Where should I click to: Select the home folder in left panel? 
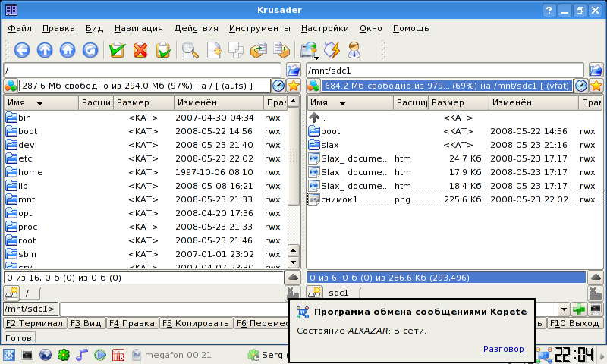(x=146, y=172)
